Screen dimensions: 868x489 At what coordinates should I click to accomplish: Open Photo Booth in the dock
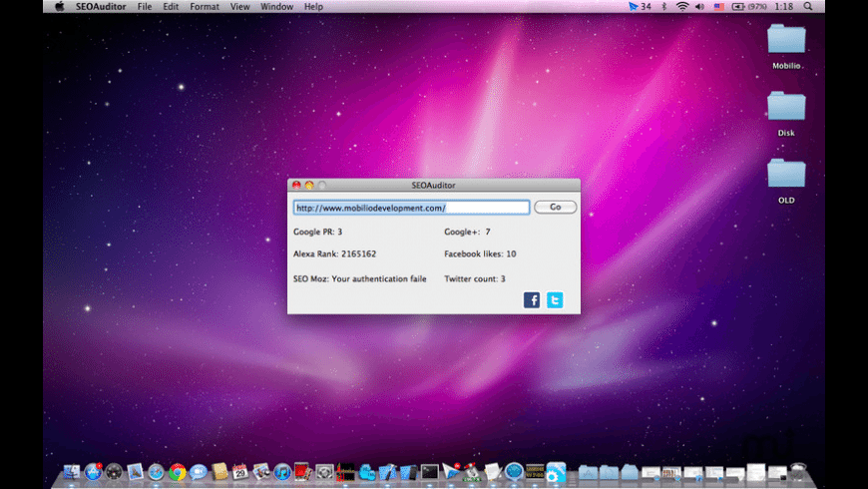pyautogui.click(x=303, y=472)
